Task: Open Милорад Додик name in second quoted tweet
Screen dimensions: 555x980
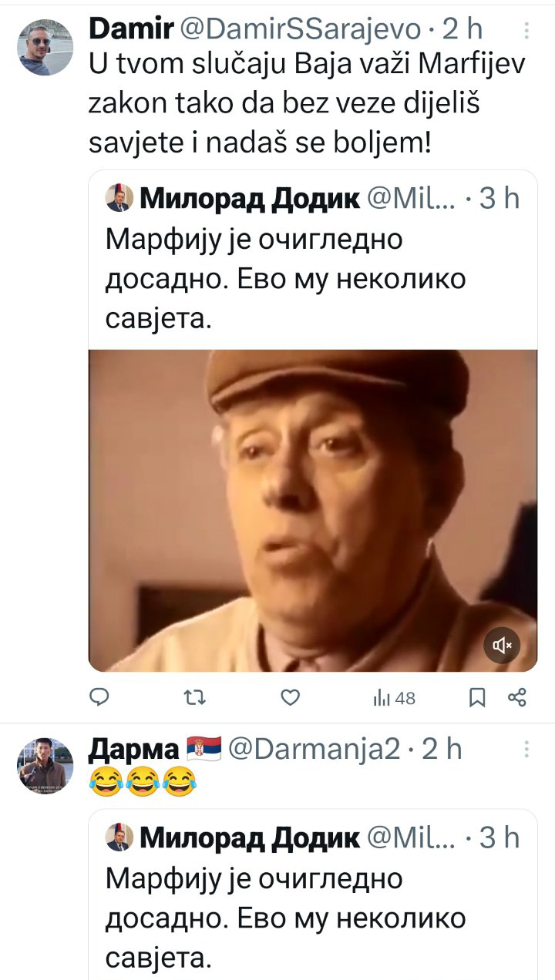Action: [250, 837]
